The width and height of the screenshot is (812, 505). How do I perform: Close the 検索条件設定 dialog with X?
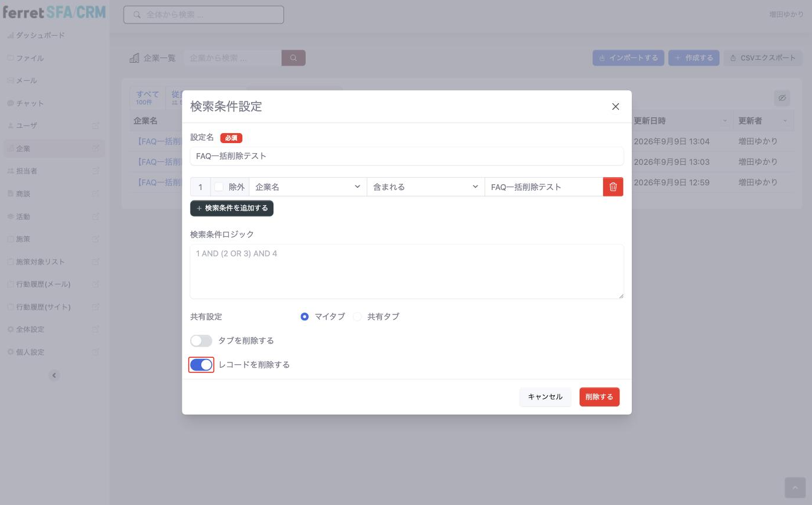(615, 106)
